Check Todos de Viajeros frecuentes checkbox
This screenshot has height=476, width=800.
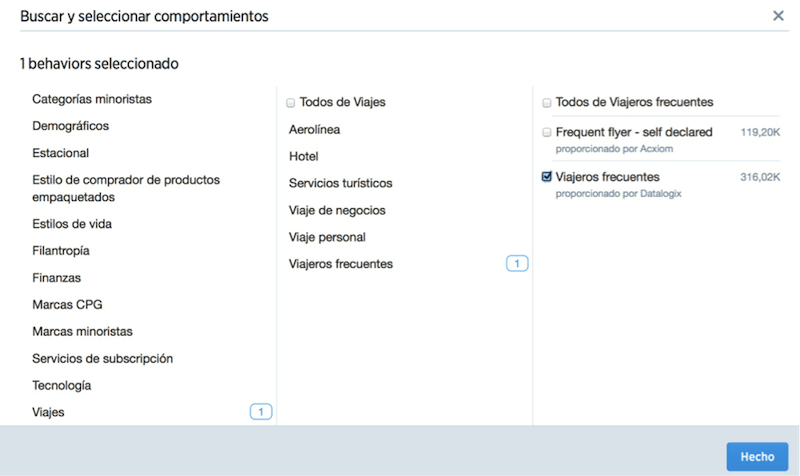(x=547, y=103)
